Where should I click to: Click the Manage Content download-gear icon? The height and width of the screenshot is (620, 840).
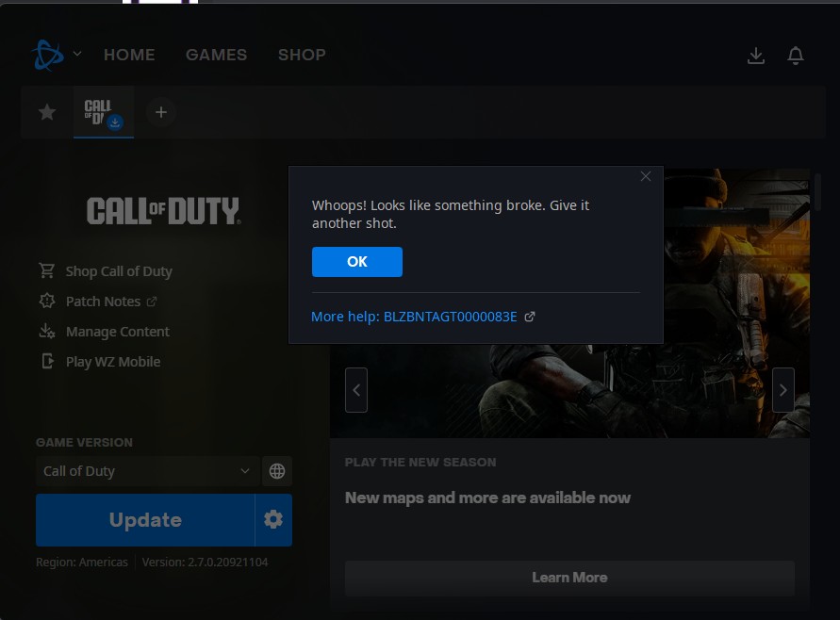47,331
